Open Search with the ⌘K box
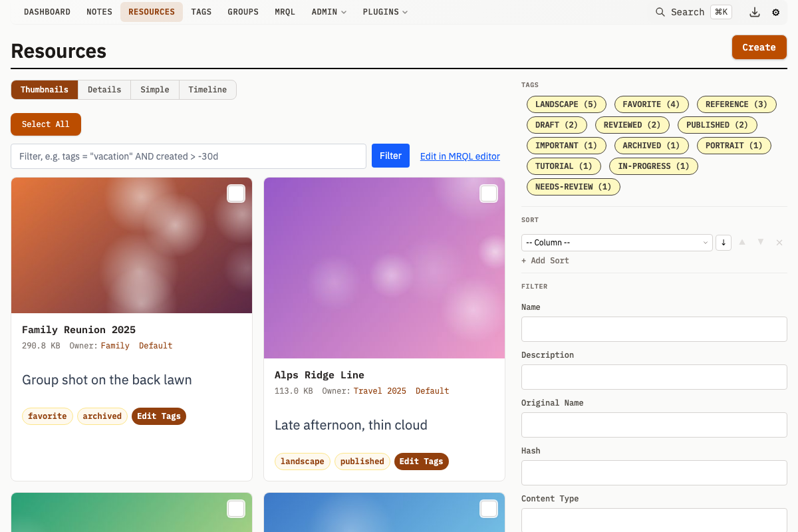The image size is (798, 532). pyautogui.click(x=721, y=12)
